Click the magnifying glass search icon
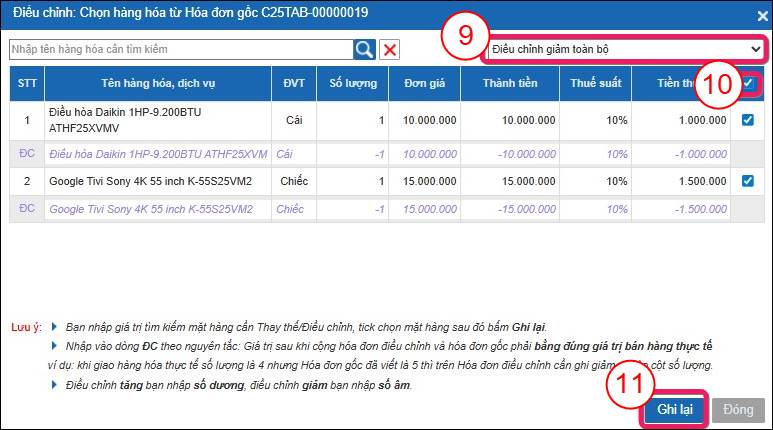The width and height of the screenshot is (773, 430). [364, 49]
